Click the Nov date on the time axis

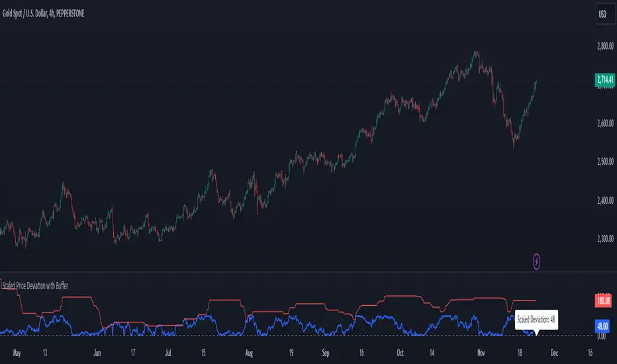[x=481, y=353]
